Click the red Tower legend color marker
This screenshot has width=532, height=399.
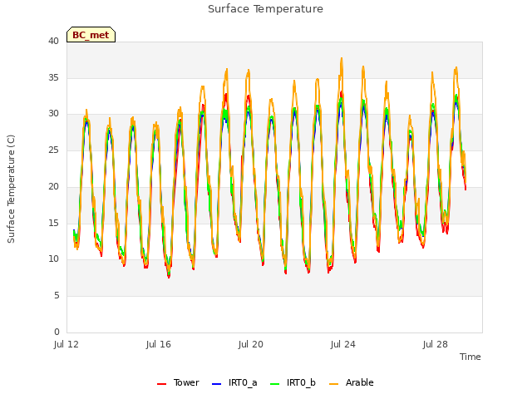[x=161, y=384]
